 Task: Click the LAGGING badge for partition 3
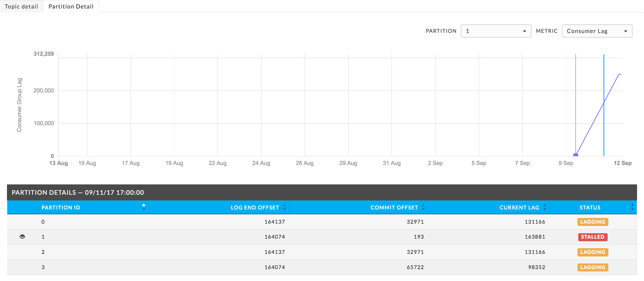point(593,267)
